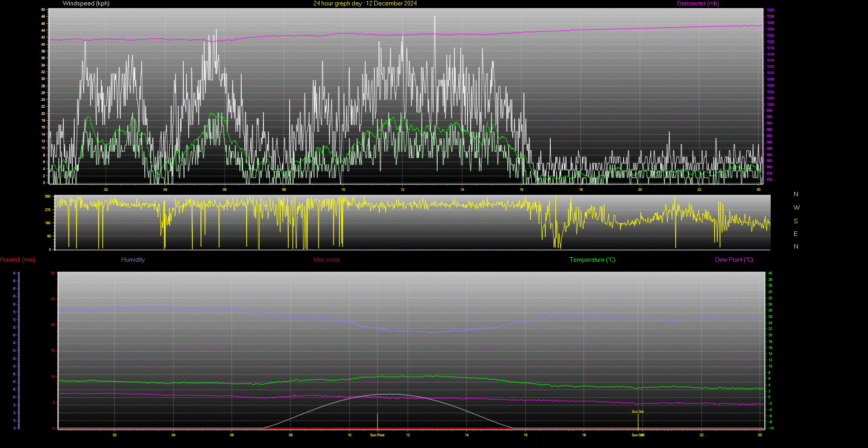The image size is (868, 448).
Task: Click the "1030" barometer axis value
Action: 770,10
